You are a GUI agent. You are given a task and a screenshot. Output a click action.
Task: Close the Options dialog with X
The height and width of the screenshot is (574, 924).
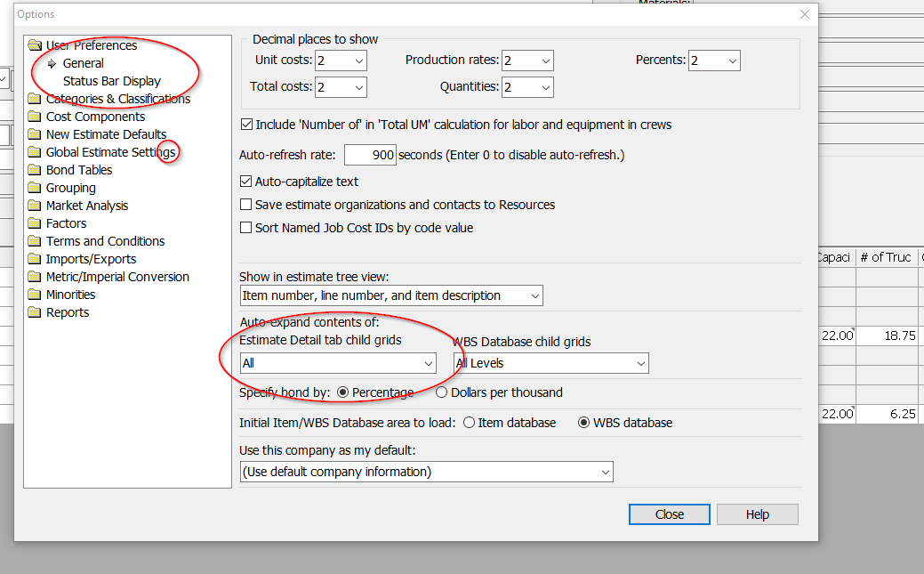pyautogui.click(x=804, y=14)
